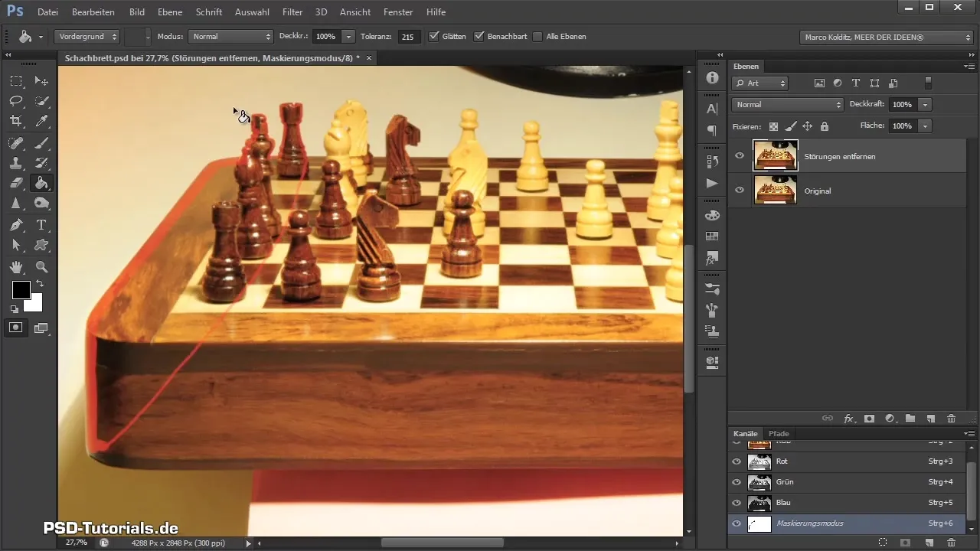Screen dimensions: 980x551
Task: Add layer mask icon
Action: point(869,419)
